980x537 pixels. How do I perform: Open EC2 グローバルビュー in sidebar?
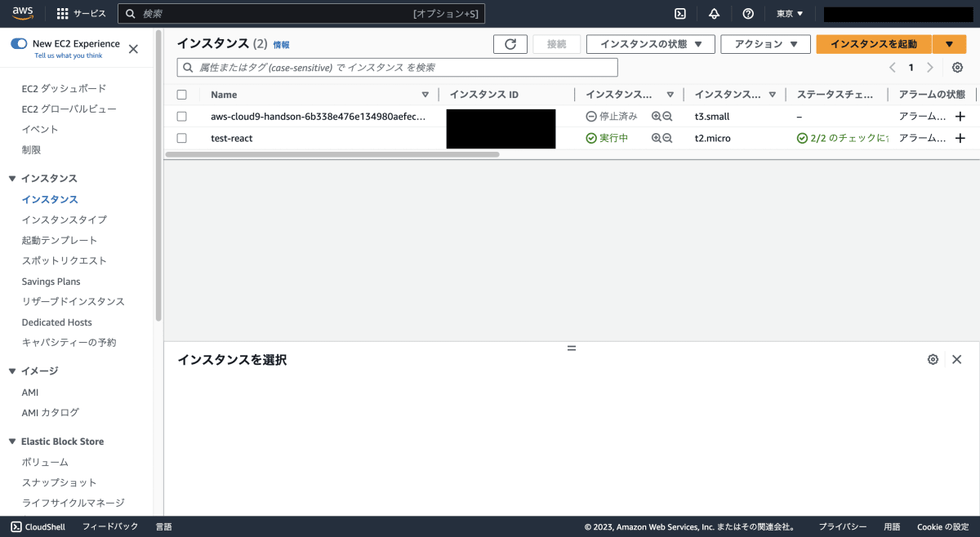pyautogui.click(x=69, y=109)
